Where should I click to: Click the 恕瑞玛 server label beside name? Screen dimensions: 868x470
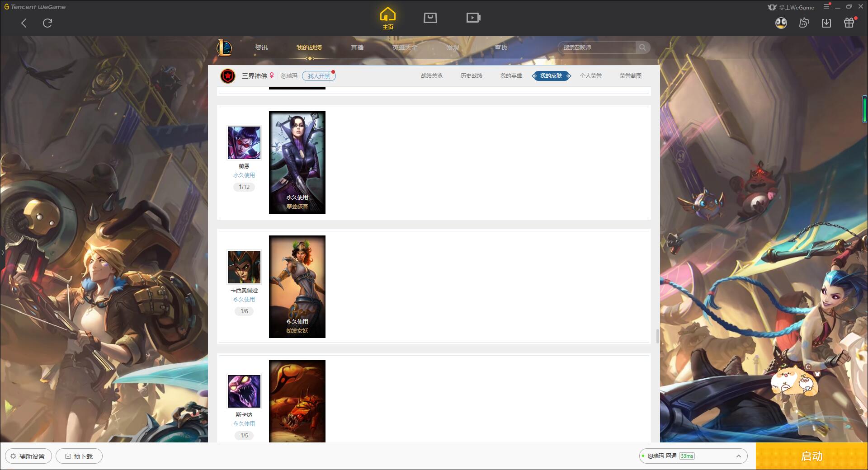(289, 76)
